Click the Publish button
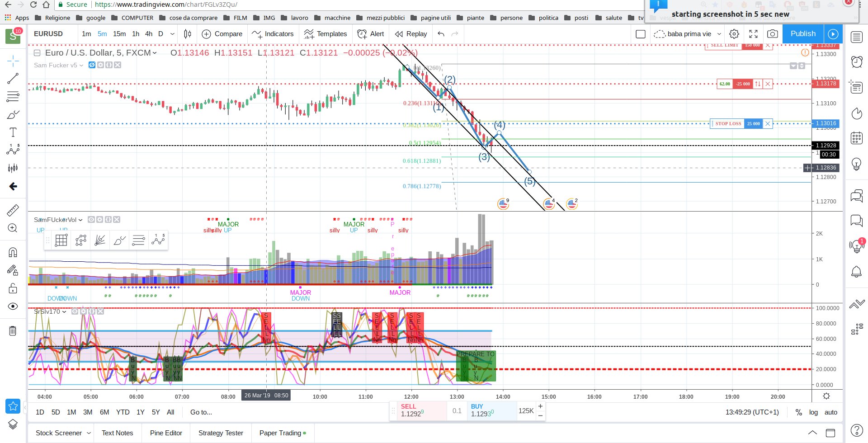The width and height of the screenshot is (868, 443). coord(803,34)
